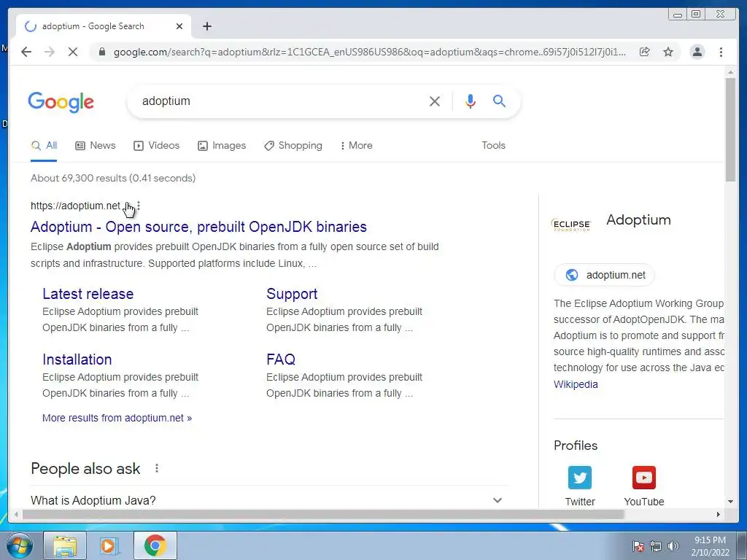
Task: Close the adoptium Google Search tab
Action: tap(179, 26)
